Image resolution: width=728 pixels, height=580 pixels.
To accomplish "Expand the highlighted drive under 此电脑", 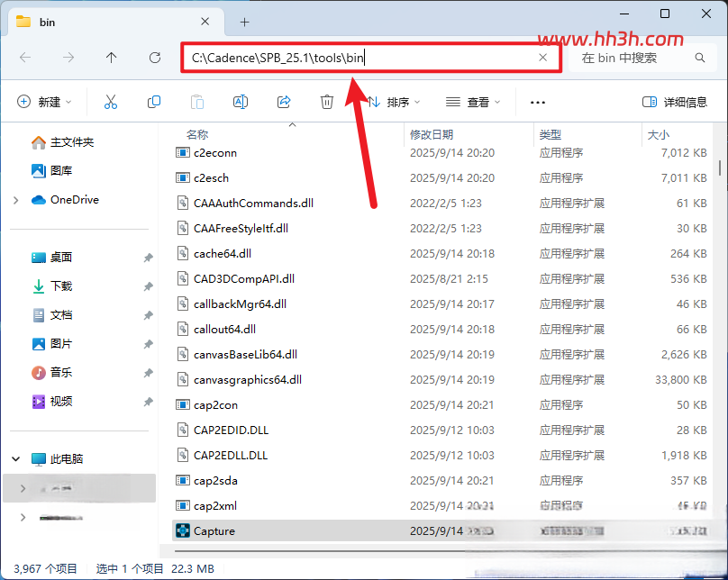I will click(23, 488).
